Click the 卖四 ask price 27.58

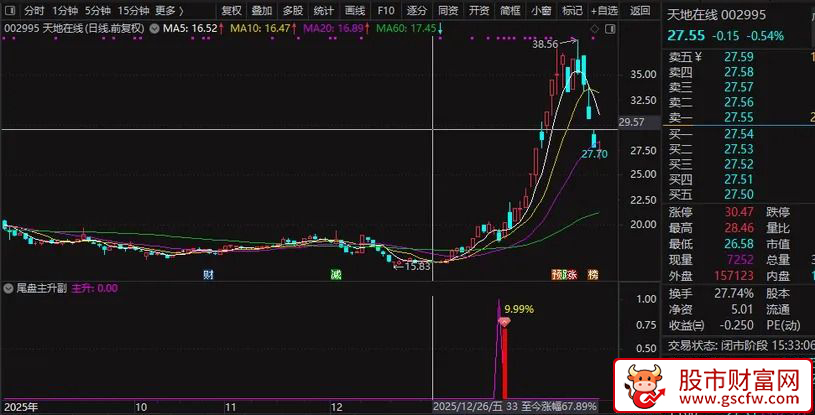739,72
